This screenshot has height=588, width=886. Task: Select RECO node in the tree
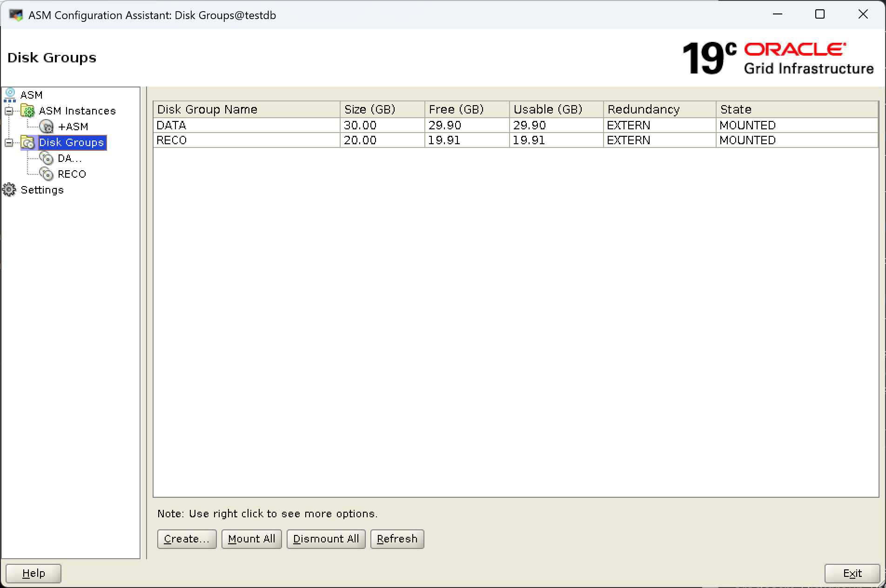tap(72, 174)
